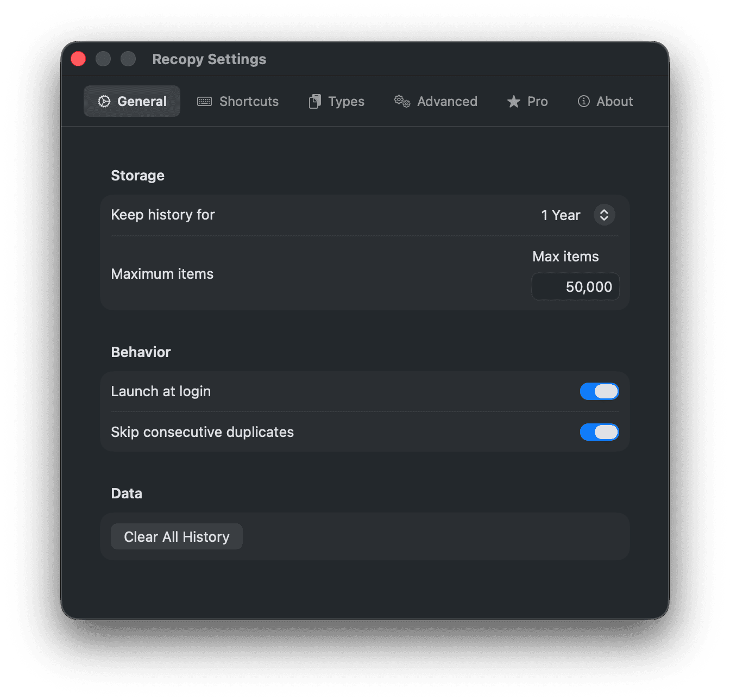
Task: Turn off Skip consecutive duplicates
Action: point(599,432)
